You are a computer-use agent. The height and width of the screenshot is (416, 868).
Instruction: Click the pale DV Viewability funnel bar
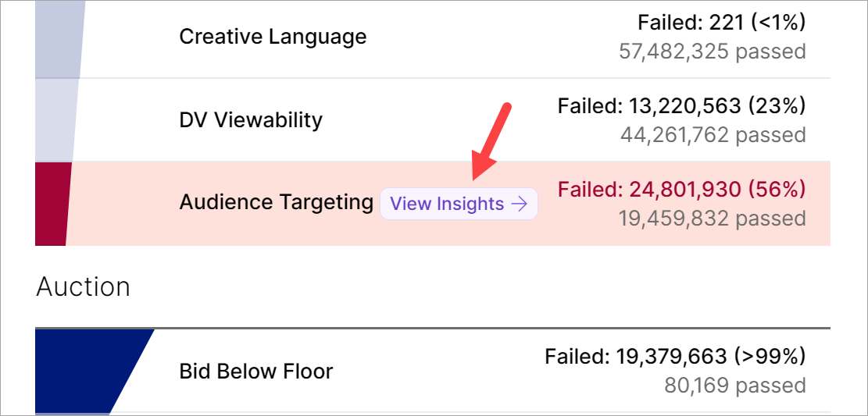point(56,120)
